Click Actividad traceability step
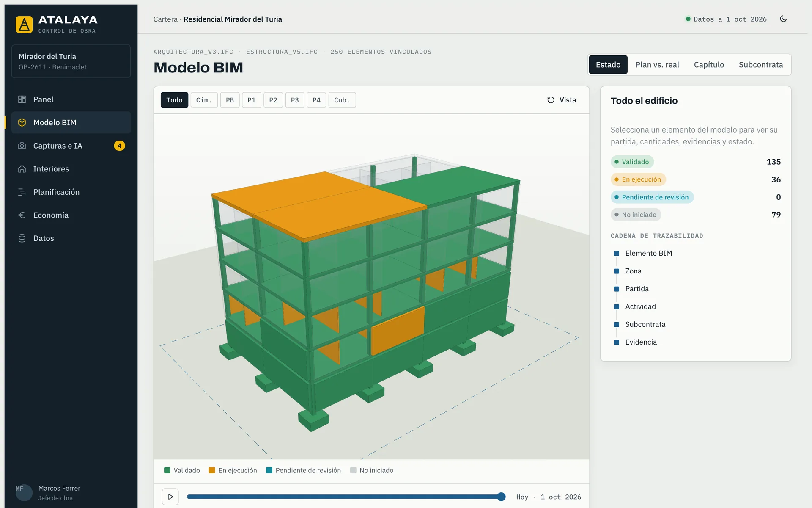The width and height of the screenshot is (812, 508). point(640,306)
